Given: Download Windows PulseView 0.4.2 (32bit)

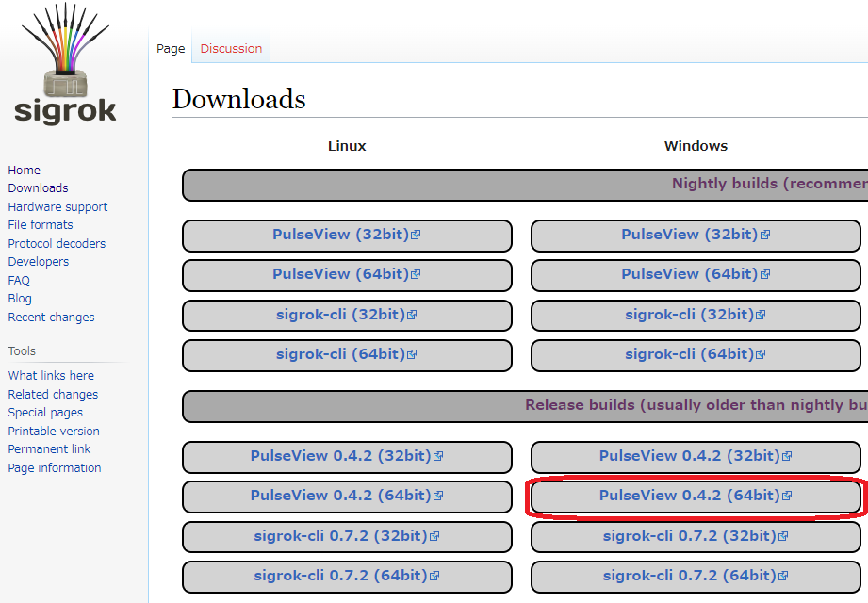Looking at the screenshot, I should pyautogui.click(x=696, y=456).
